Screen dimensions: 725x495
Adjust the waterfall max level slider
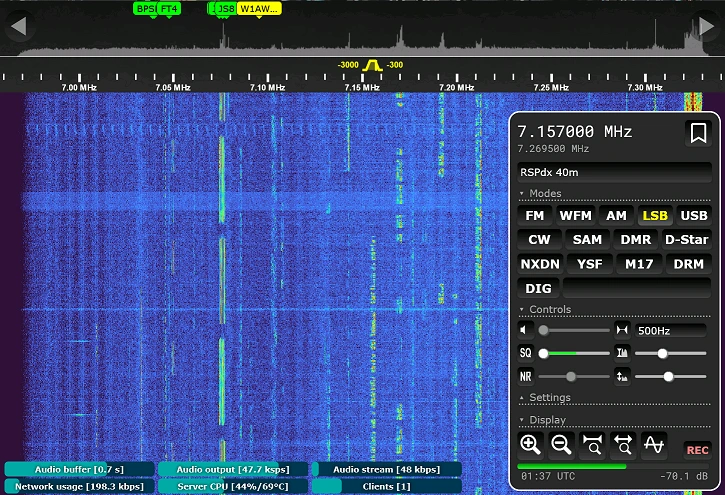pos(670,353)
